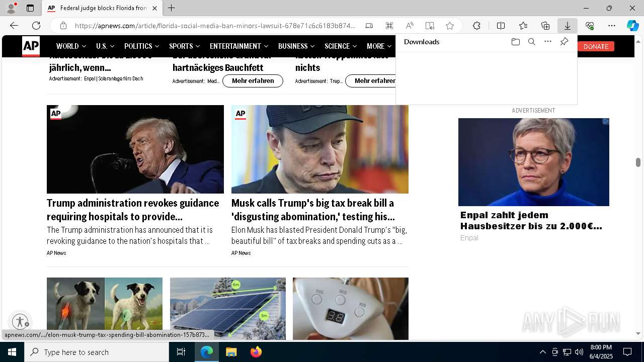Click the volume speaker tray icon

tap(579, 352)
